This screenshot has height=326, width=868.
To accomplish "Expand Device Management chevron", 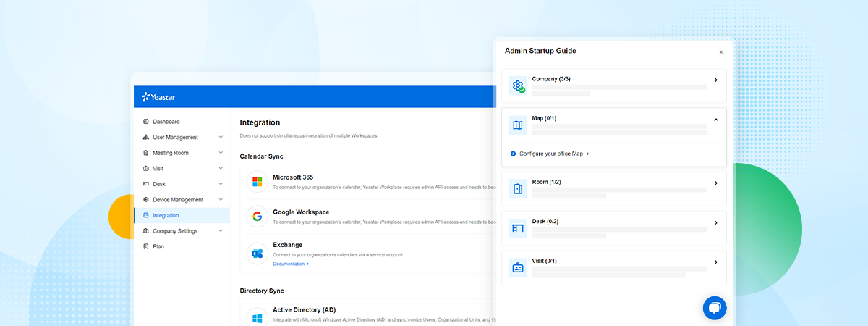I will tap(221, 199).
